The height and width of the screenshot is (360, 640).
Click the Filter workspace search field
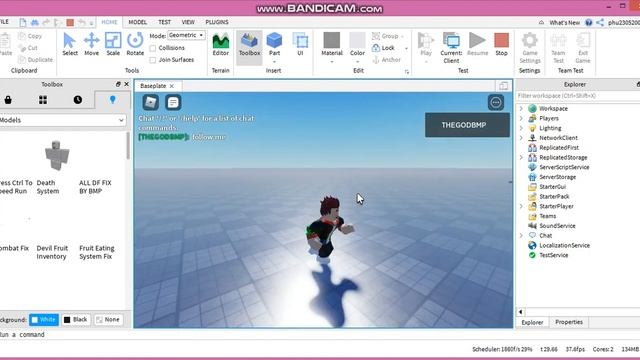[578, 96]
